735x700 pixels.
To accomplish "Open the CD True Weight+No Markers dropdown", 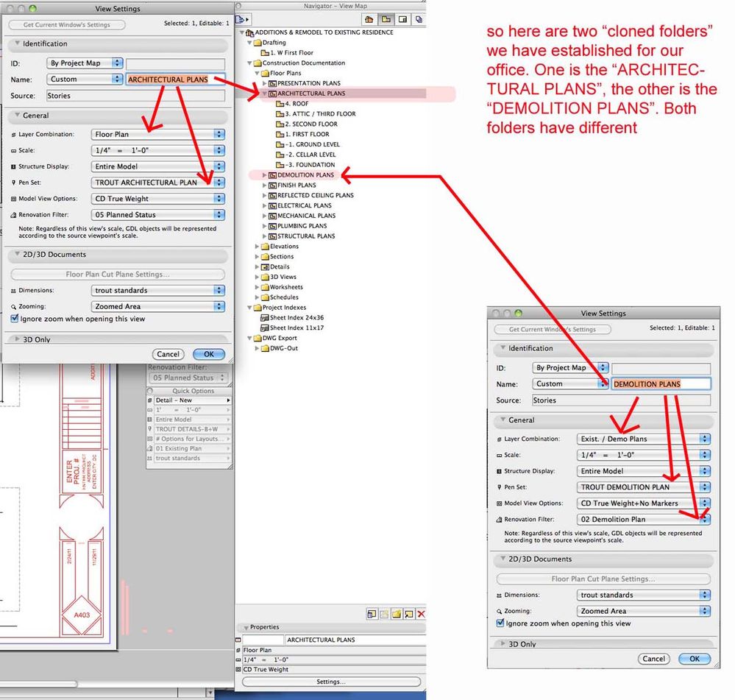I will click(x=644, y=503).
